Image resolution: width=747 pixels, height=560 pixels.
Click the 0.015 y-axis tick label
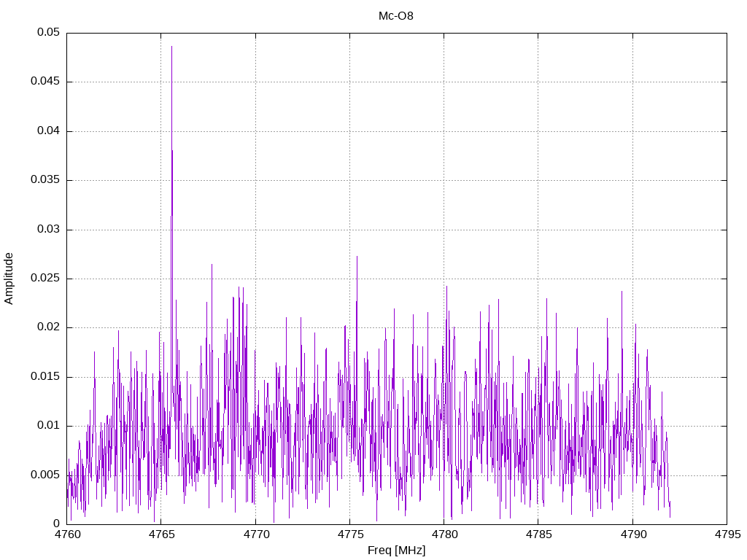(45, 376)
